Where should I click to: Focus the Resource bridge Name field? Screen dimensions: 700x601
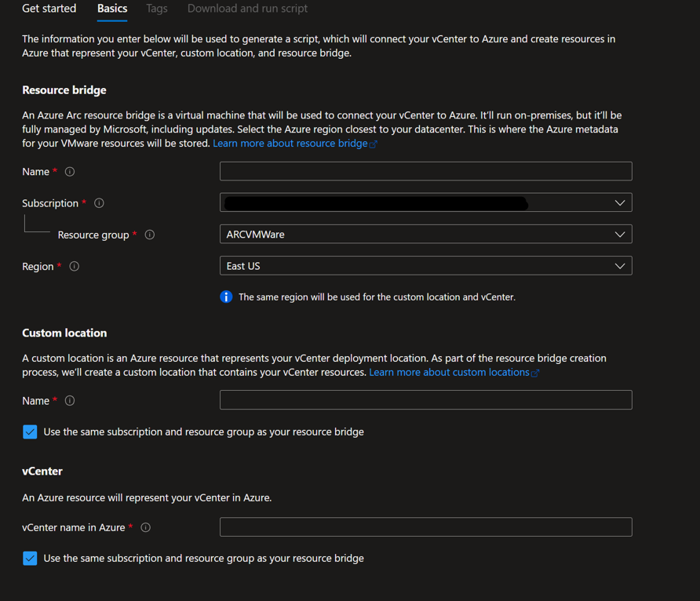[425, 171]
